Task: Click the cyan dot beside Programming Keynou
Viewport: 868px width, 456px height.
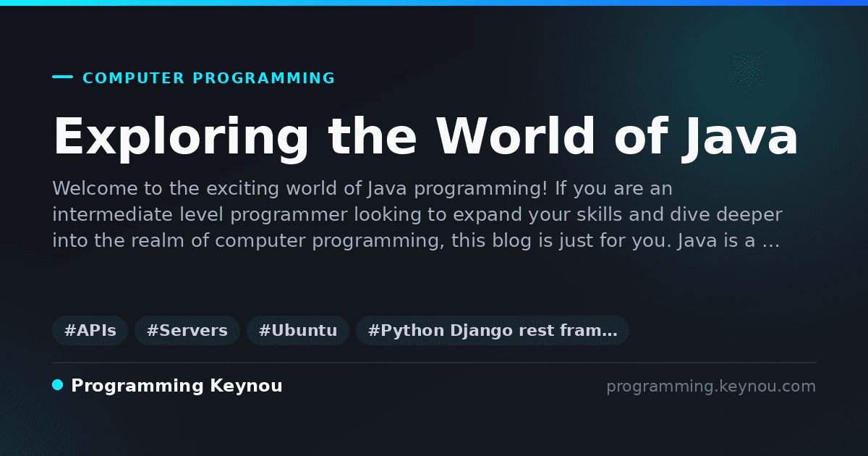Action: pos(58,385)
